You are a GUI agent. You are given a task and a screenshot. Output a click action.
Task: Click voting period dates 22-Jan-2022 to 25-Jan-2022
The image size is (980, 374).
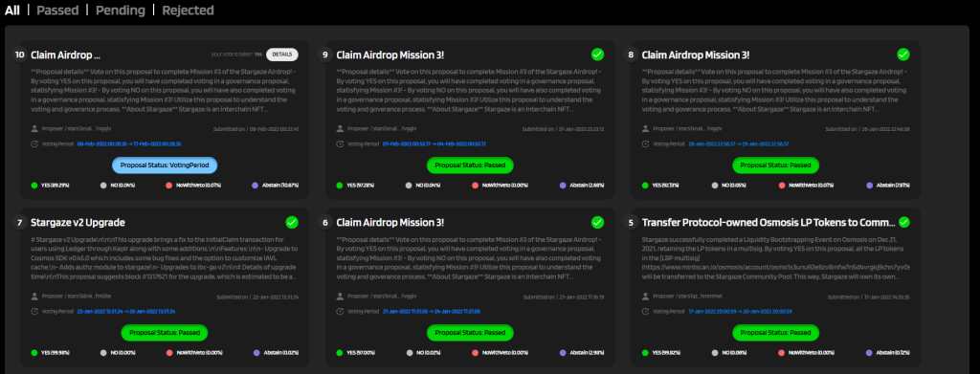(x=126, y=311)
